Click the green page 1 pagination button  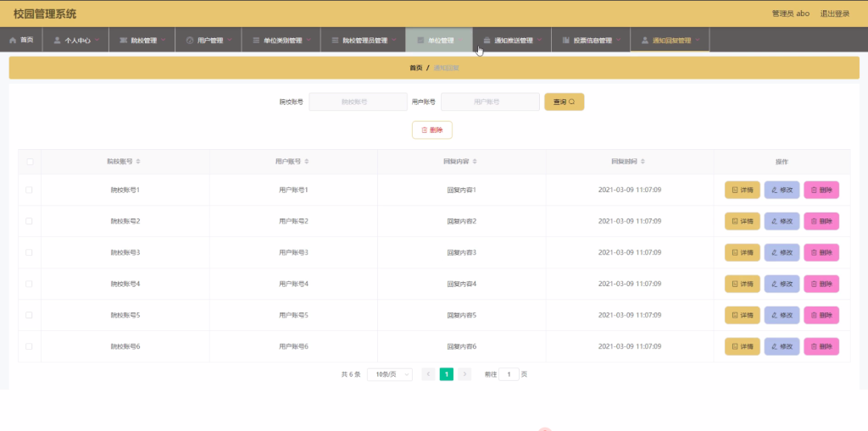click(447, 374)
